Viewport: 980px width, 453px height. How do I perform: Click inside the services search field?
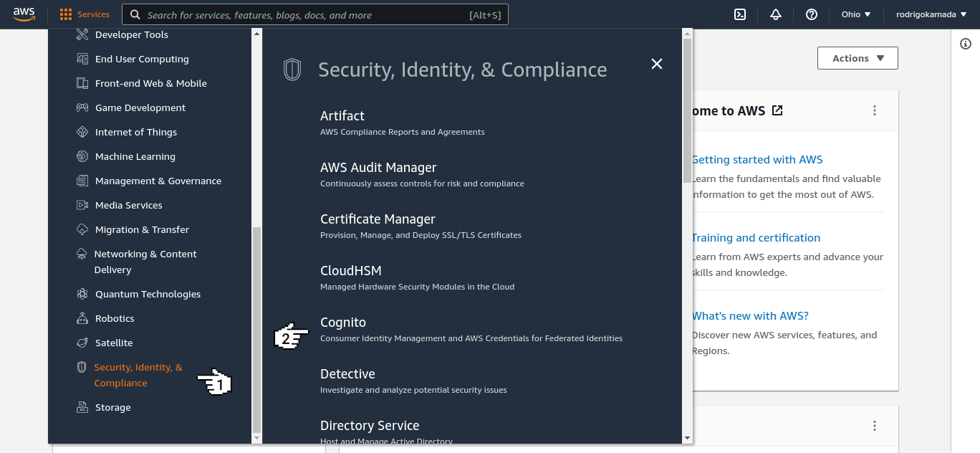click(x=315, y=14)
